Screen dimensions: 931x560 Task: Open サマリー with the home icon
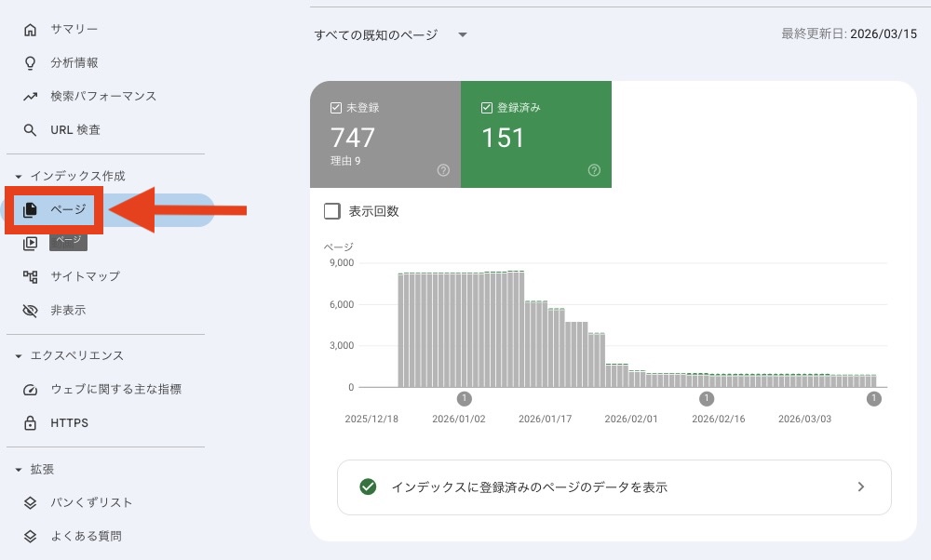[x=30, y=29]
